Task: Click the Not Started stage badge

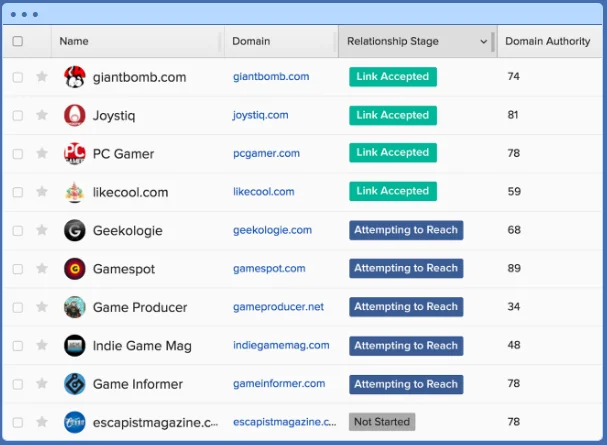Action: coord(382,422)
